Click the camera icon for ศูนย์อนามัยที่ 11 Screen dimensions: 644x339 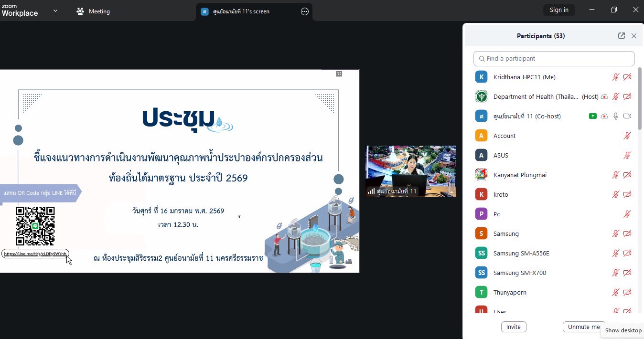pyautogui.click(x=627, y=116)
